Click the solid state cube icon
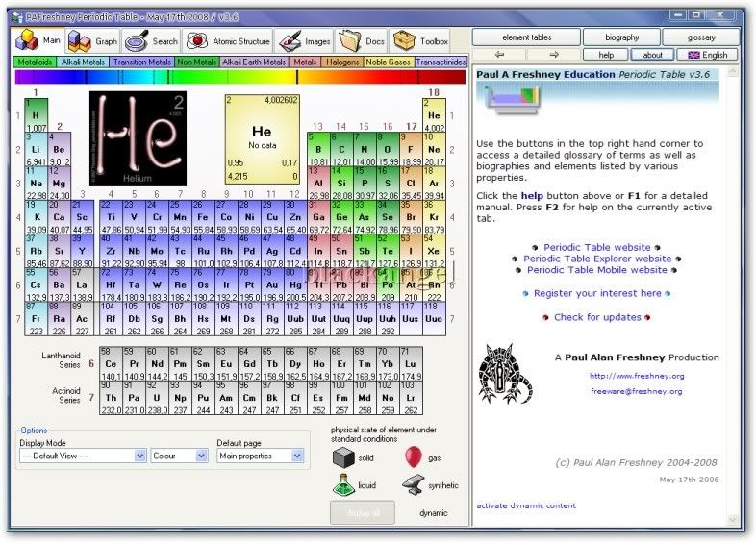This screenshot has width=756, height=542. pyautogui.click(x=343, y=458)
